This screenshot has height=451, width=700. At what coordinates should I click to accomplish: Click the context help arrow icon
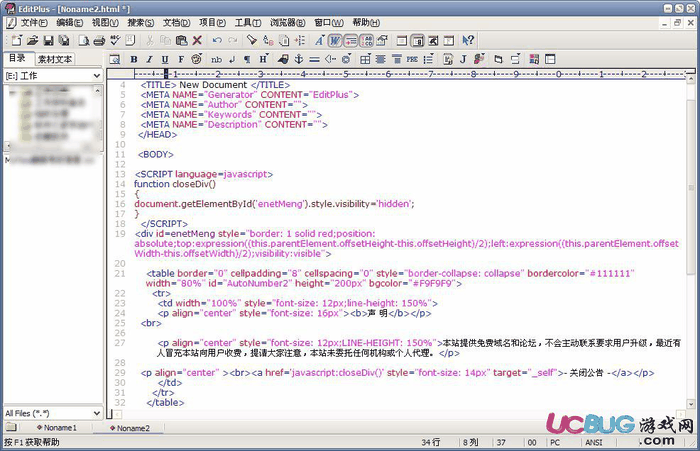468,41
